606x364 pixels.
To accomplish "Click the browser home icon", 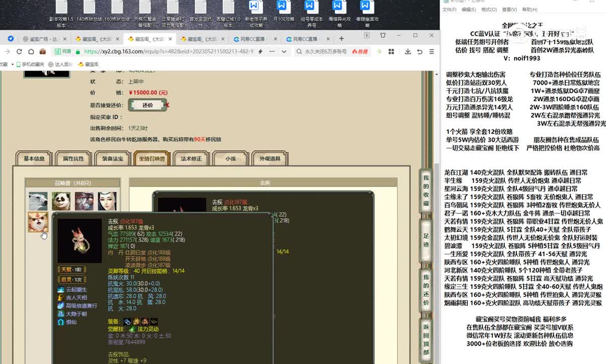I will 31,52.
